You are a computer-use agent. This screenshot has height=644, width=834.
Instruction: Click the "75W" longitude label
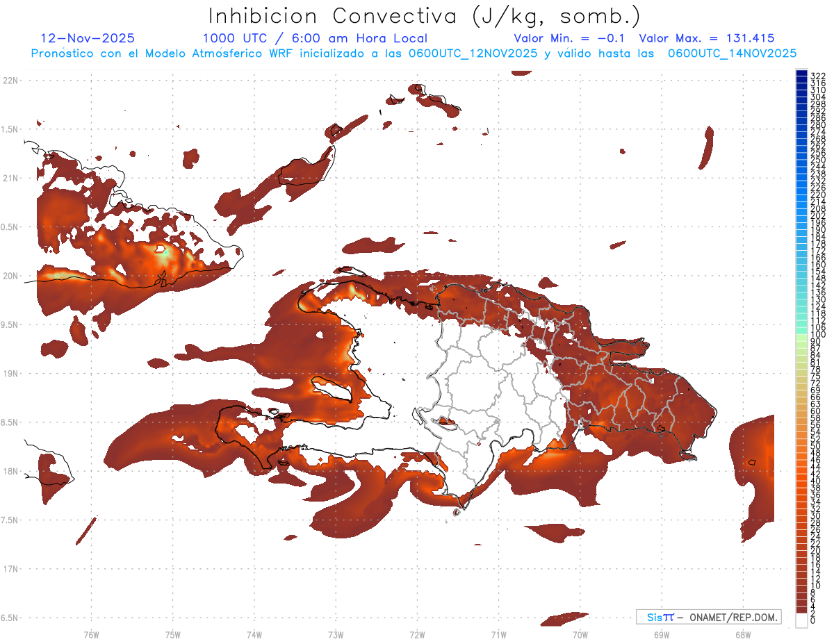pos(172,634)
